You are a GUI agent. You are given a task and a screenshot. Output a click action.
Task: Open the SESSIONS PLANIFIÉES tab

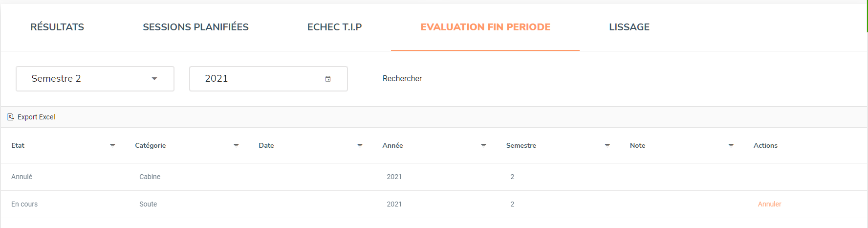pos(195,27)
